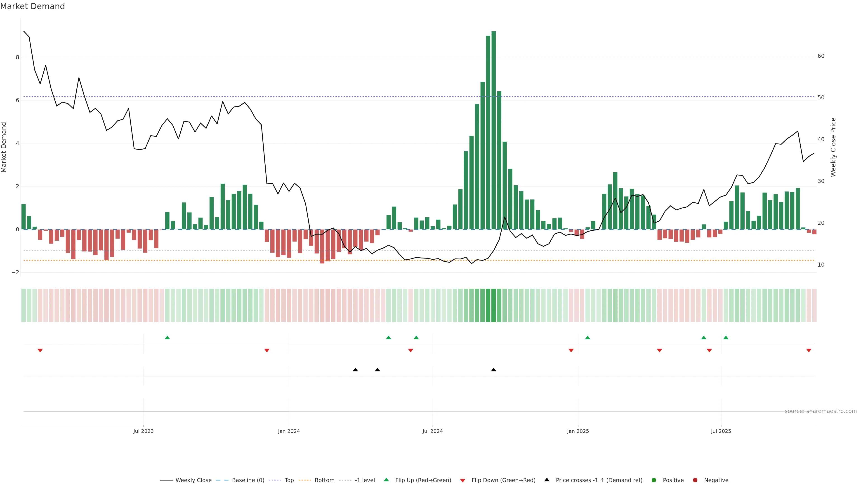Click the darkest green heatmap strip cell

[x=494, y=305]
